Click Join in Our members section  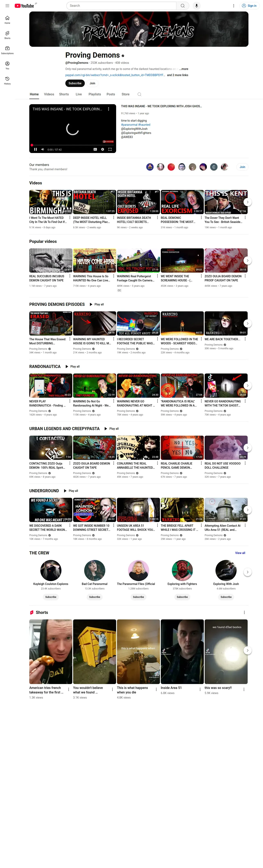pos(242,167)
